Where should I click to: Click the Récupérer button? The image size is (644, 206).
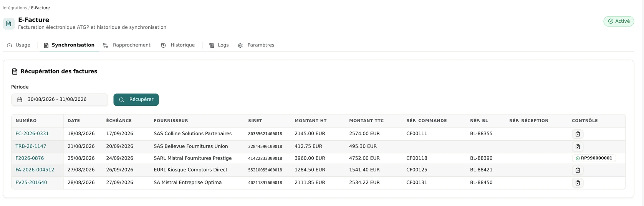[x=136, y=100]
